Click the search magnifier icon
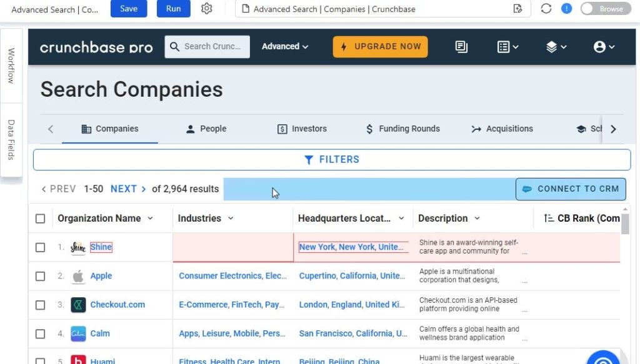 click(x=174, y=46)
